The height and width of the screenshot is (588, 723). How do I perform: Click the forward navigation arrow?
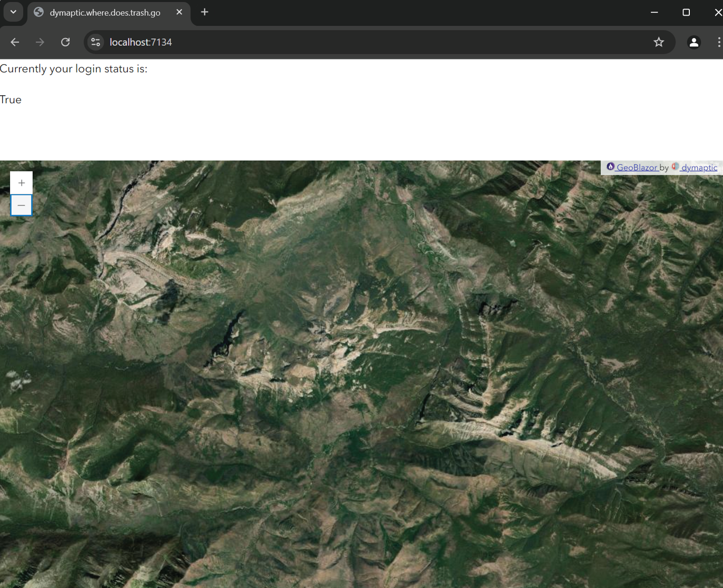(x=40, y=42)
